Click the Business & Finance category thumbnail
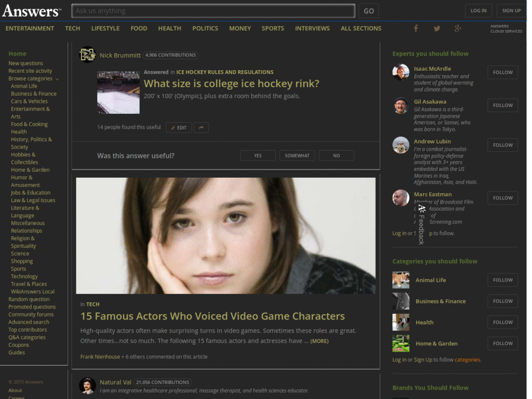The width and height of the screenshot is (532, 399). coord(401,301)
